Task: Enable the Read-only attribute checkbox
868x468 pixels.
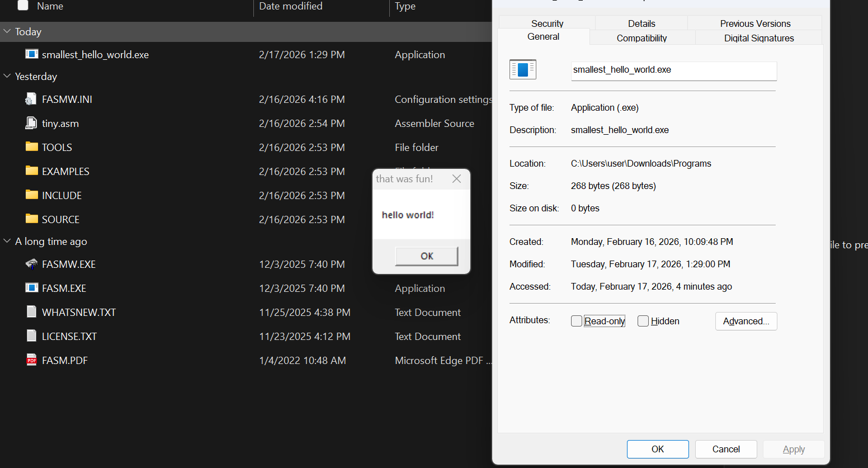Action: [x=577, y=321]
